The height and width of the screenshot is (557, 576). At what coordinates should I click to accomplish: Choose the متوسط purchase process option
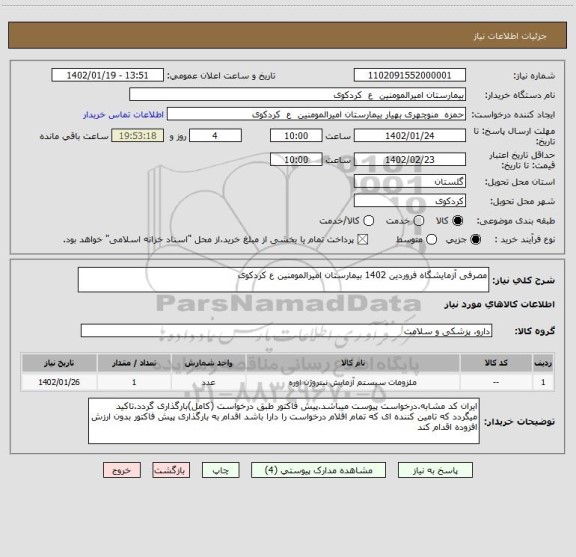click(x=431, y=240)
